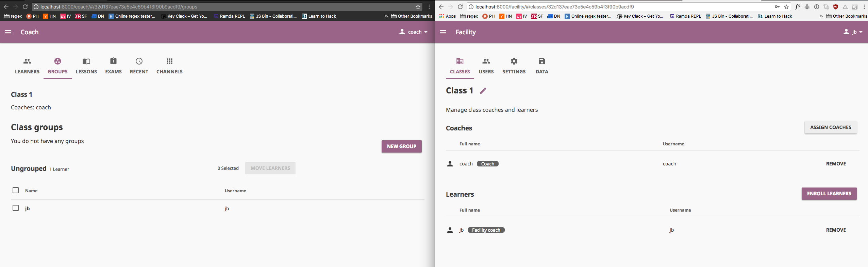
Task: Open the Lessons book icon
Action: click(x=86, y=61)
